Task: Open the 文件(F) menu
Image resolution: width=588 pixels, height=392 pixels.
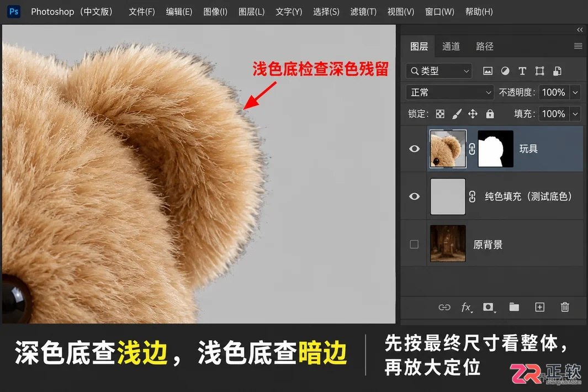Action: pos(142,12)
